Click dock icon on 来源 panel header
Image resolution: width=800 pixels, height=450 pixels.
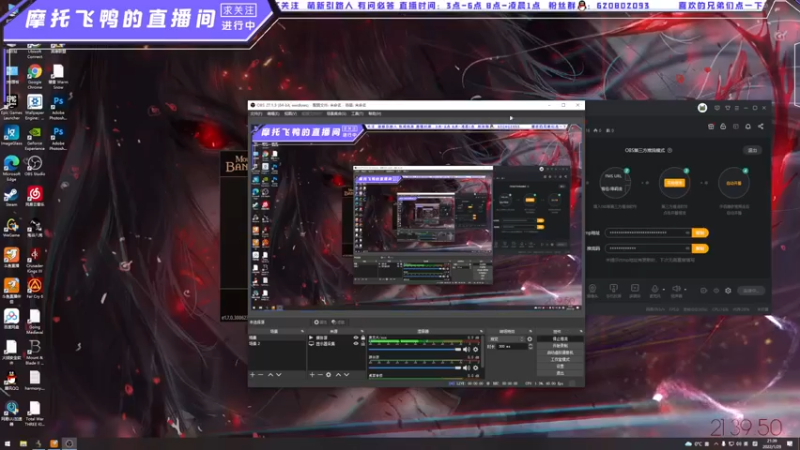362,331
